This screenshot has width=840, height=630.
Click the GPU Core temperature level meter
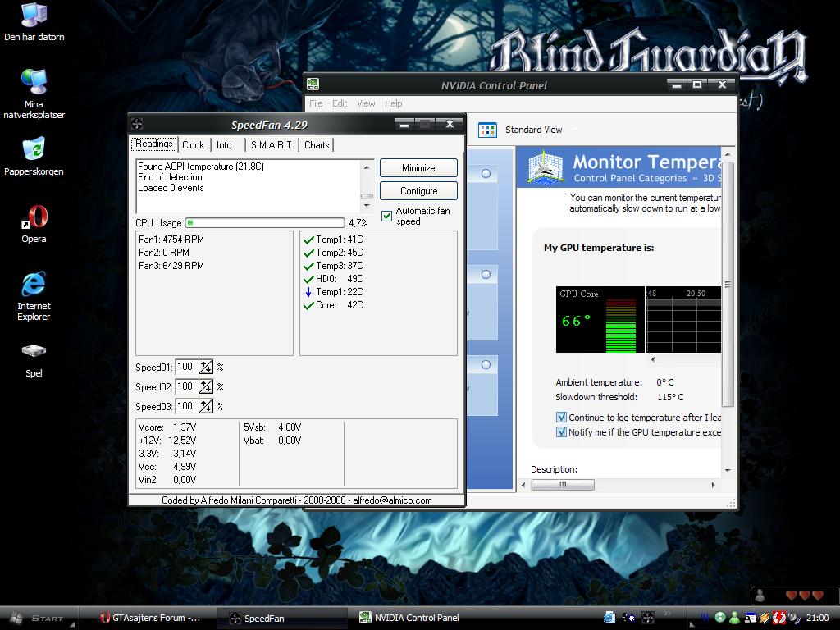pyautogui.click(x=621, y=326)
